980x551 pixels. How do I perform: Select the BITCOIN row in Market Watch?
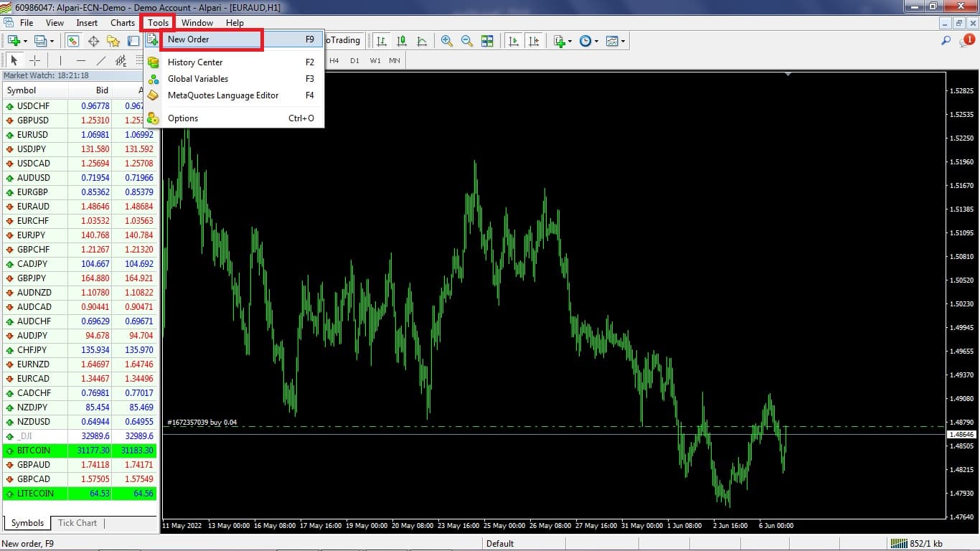coord(80,451)
